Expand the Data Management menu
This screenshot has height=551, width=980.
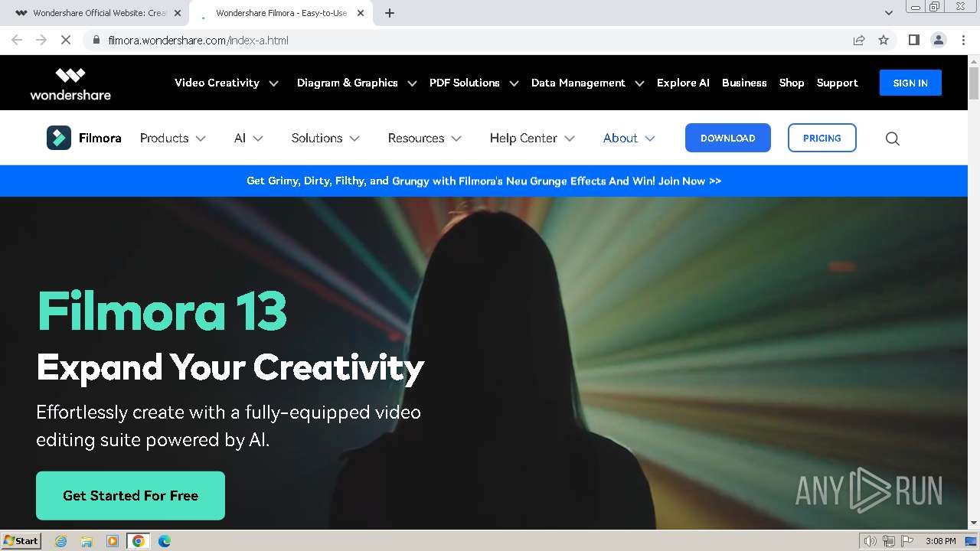point(587,83)
